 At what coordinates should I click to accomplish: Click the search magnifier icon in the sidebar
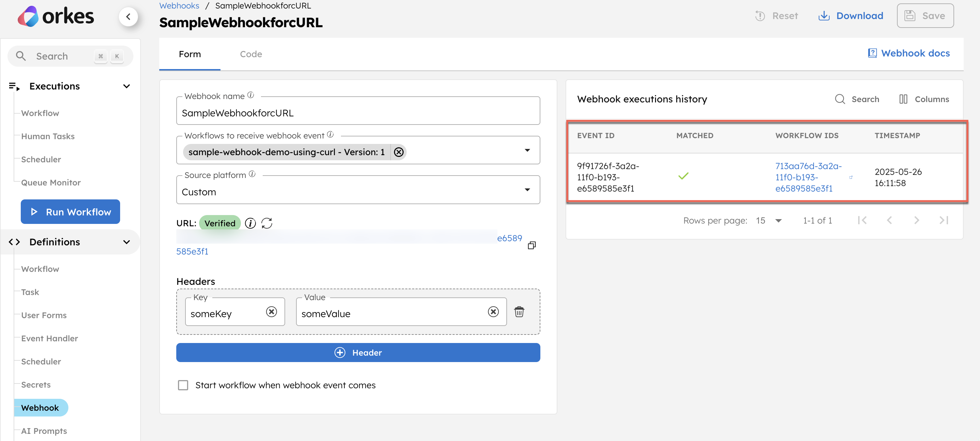(20, 56)
